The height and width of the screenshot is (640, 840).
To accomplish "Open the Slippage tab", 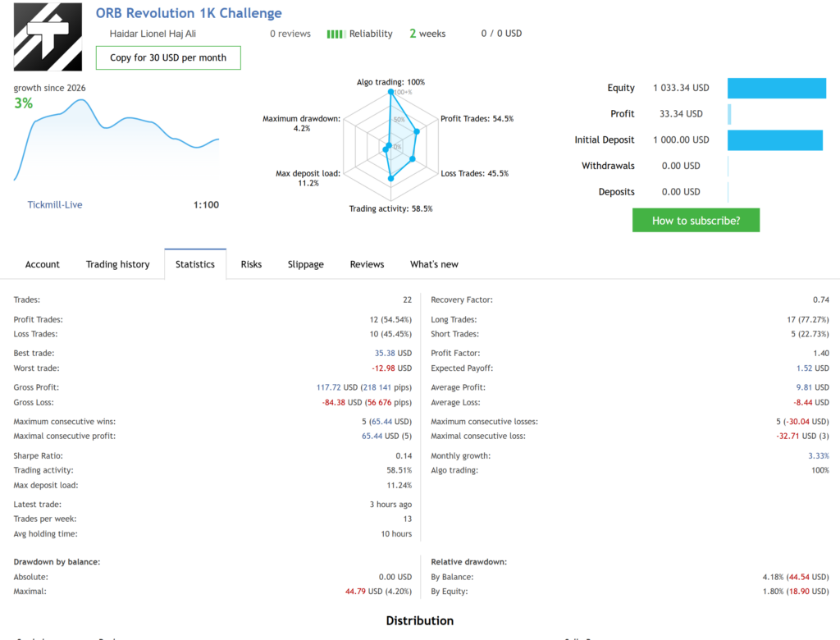I will point(305,264).
